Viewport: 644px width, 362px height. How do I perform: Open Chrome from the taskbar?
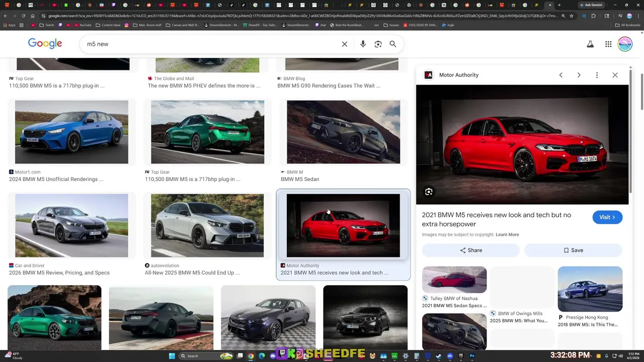pyautogui.click(x=251, y=356)
